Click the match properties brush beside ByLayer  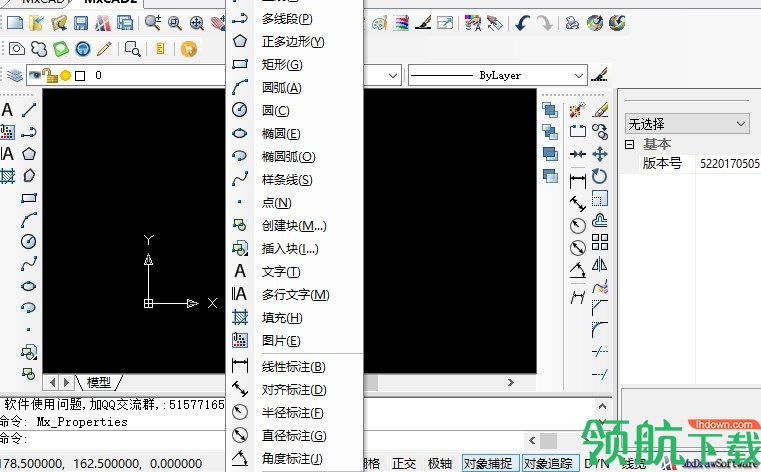599,75
